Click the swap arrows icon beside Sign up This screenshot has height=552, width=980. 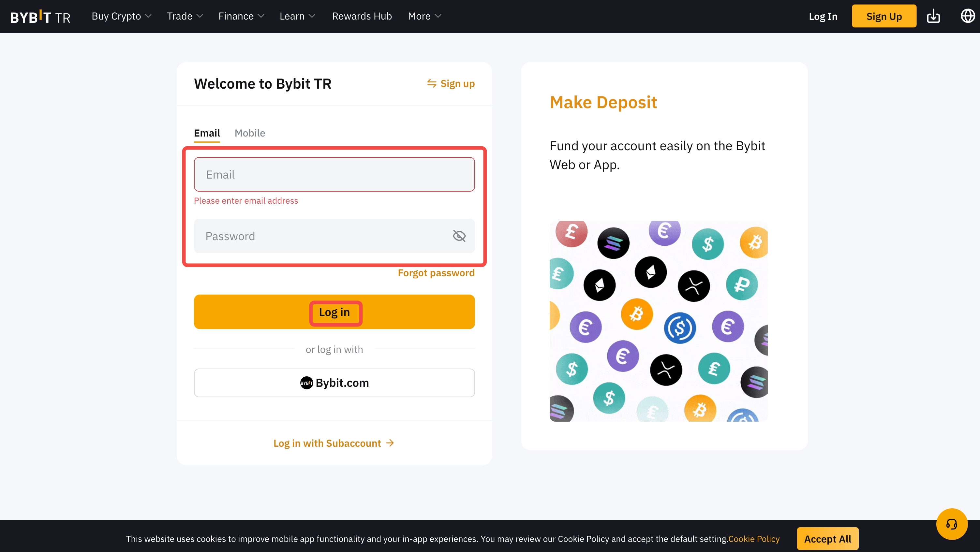point(431,83)
